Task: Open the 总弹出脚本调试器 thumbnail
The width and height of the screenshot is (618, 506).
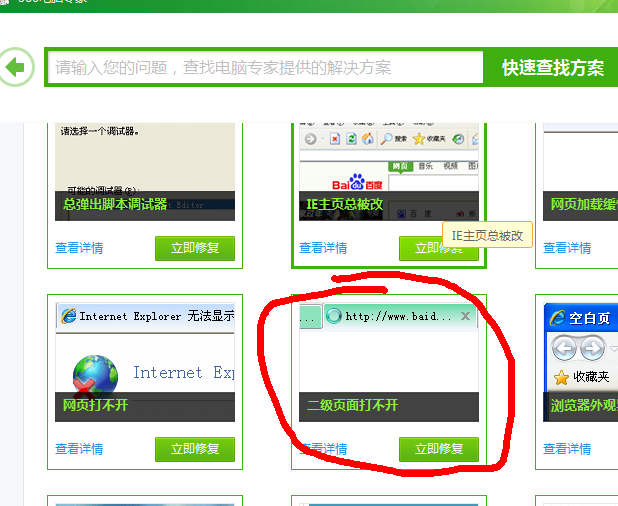Action: click(145, 172)
